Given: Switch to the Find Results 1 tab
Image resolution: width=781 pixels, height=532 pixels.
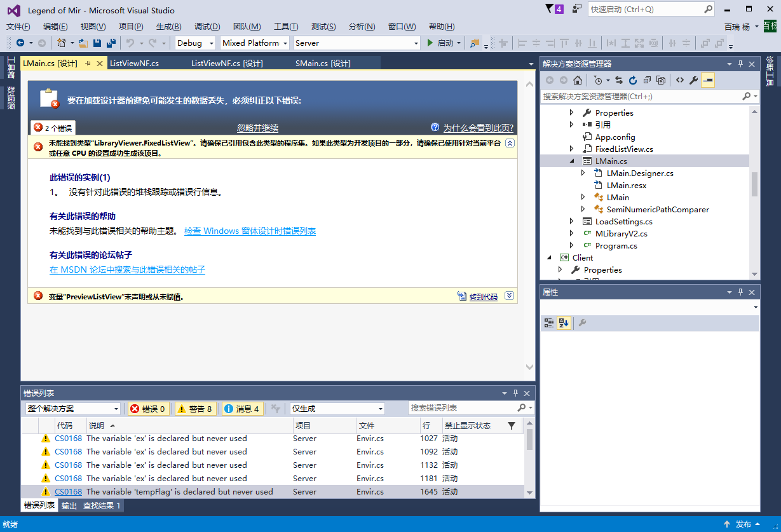Looking at the screenshot, I should (101, 506).
